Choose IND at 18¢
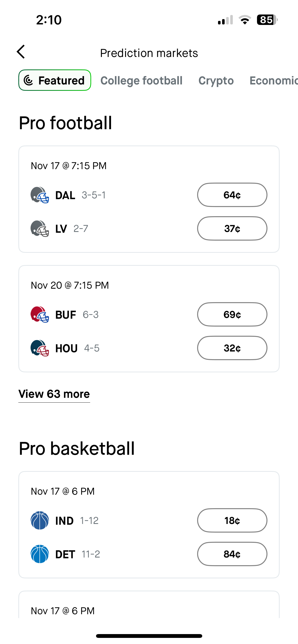Viewport: 298px width, 644px height. (232, 520)
